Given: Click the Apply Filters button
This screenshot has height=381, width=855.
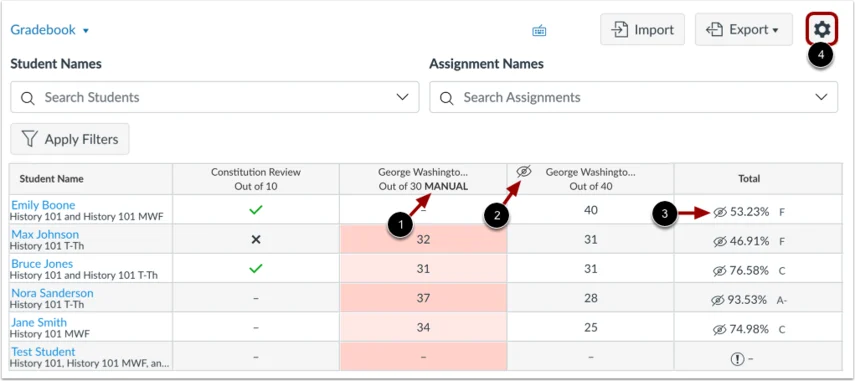Looking at the screenshot, I should pyautogui.click(x=70, y=139).
